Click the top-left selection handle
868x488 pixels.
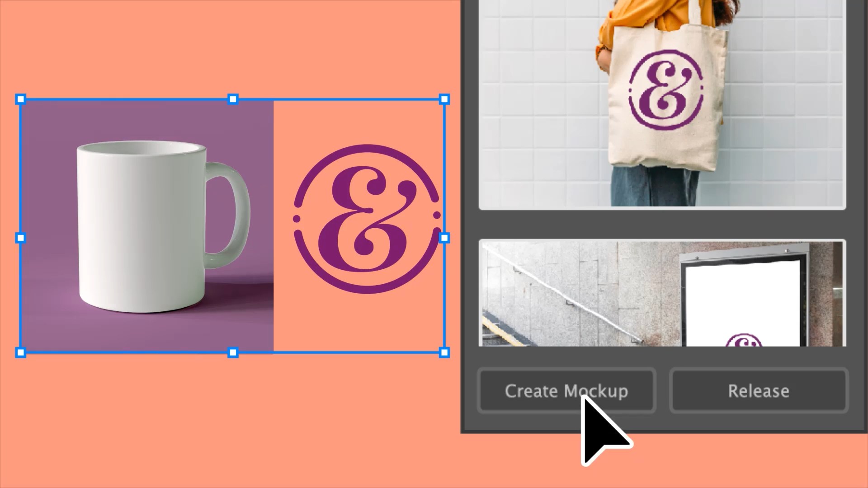click(21, 99)
